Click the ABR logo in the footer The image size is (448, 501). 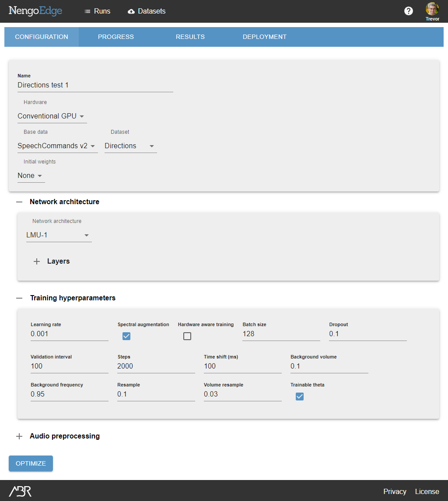pos(20,491)
